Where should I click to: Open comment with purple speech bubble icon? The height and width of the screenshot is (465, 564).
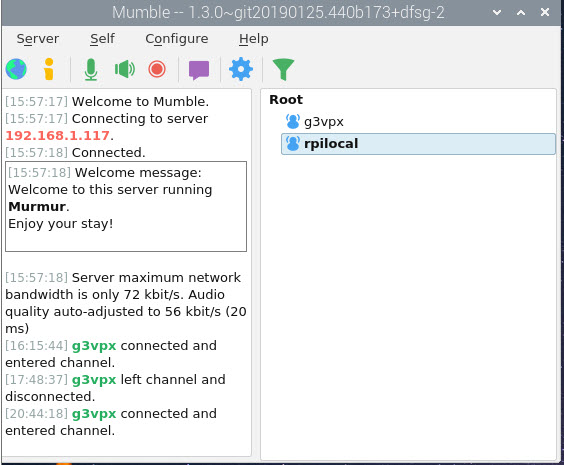199,70
